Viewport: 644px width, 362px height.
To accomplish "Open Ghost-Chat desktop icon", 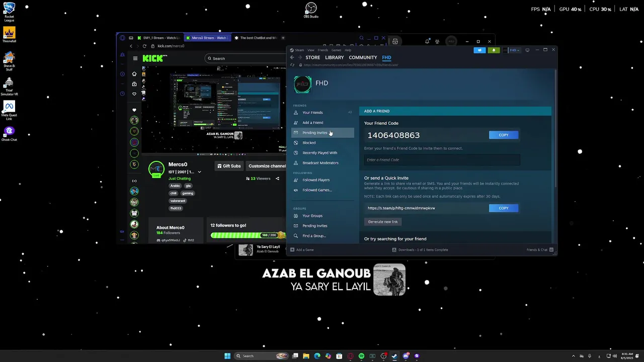I will tap(9, 134).
